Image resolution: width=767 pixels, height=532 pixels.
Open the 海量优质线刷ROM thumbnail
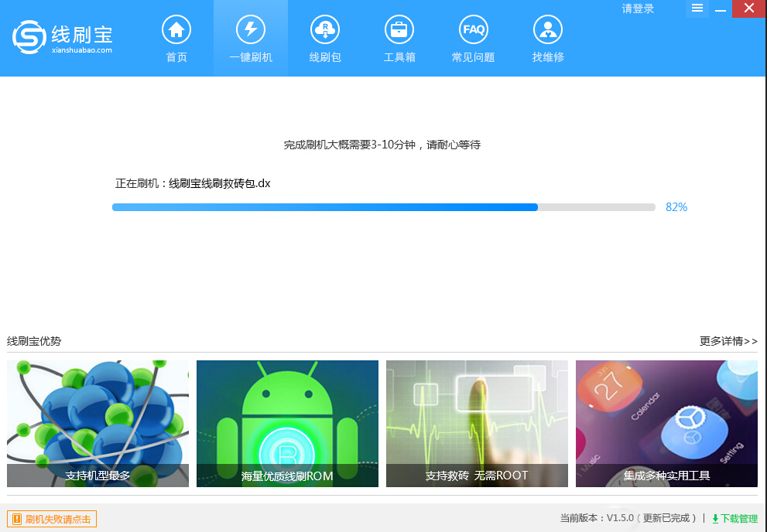pyautogui.click(x=287, y=423)
